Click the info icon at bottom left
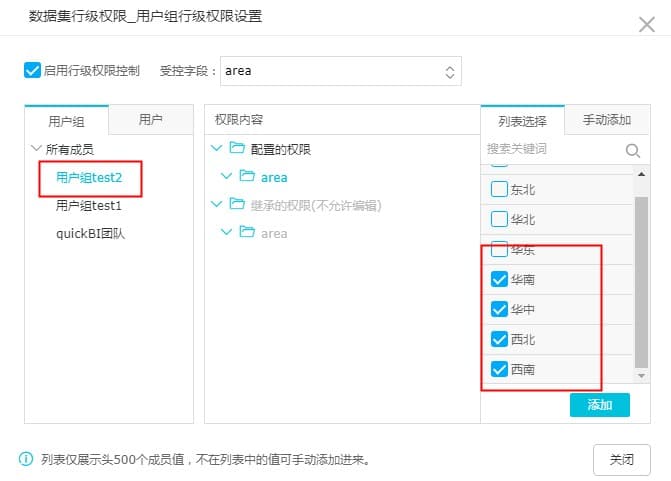Image resolution: width=671 pixels, height=481 pixels. 26,460
